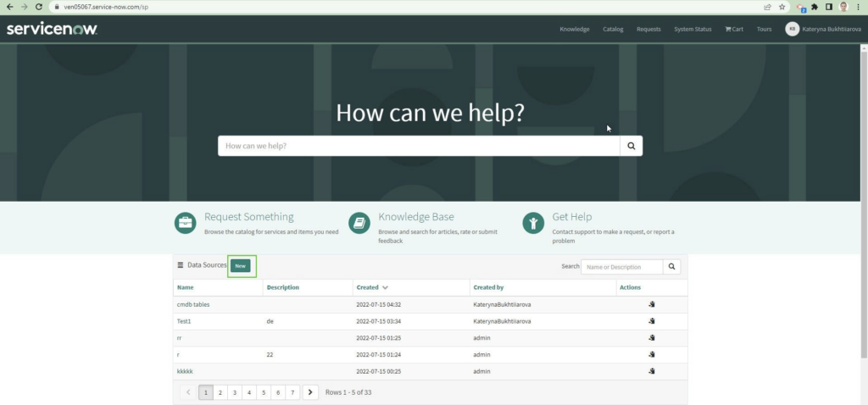The image size is (868, 405).
Task: Open the Requests menu item
Action: click(648, 30)
